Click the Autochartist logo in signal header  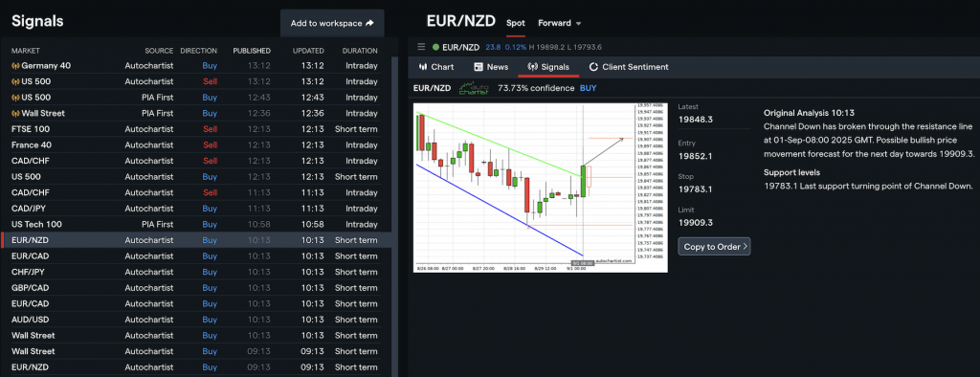tap(474, 88)
